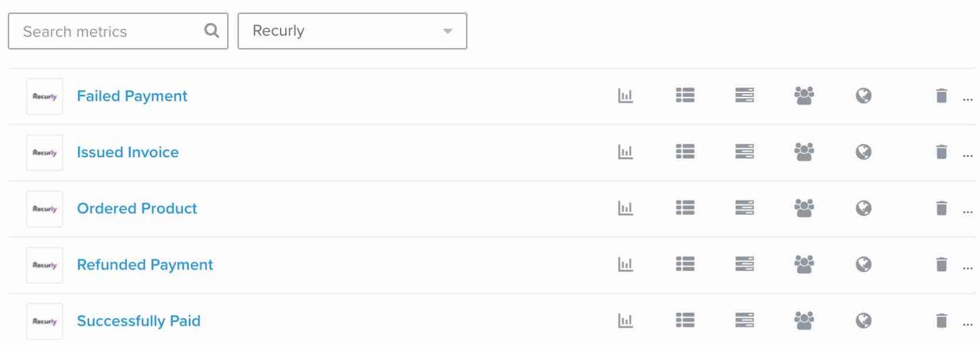Open activity list for Issued Invoice
Viewport: 980px width, 345px height.
click(x=685, y=152)
